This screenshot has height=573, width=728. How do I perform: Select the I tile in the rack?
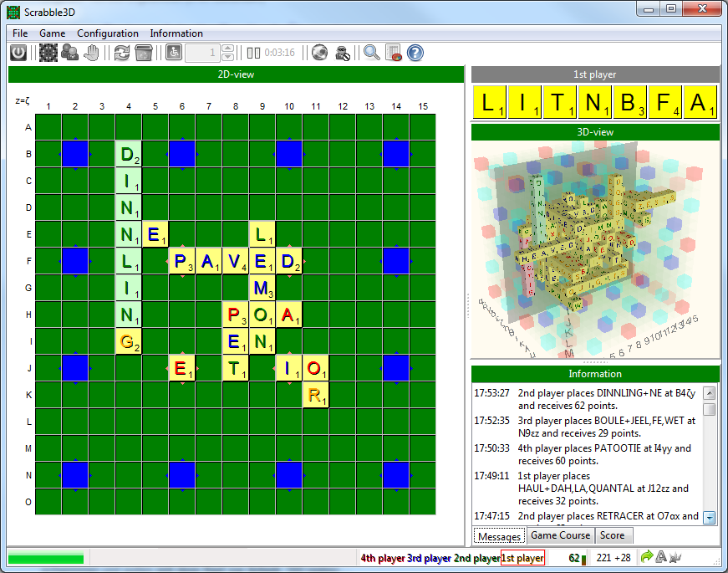tap(525, 102)
